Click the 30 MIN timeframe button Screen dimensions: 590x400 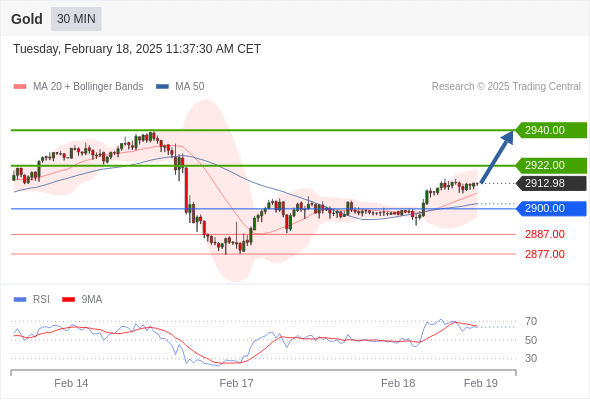tap(76, 19)
